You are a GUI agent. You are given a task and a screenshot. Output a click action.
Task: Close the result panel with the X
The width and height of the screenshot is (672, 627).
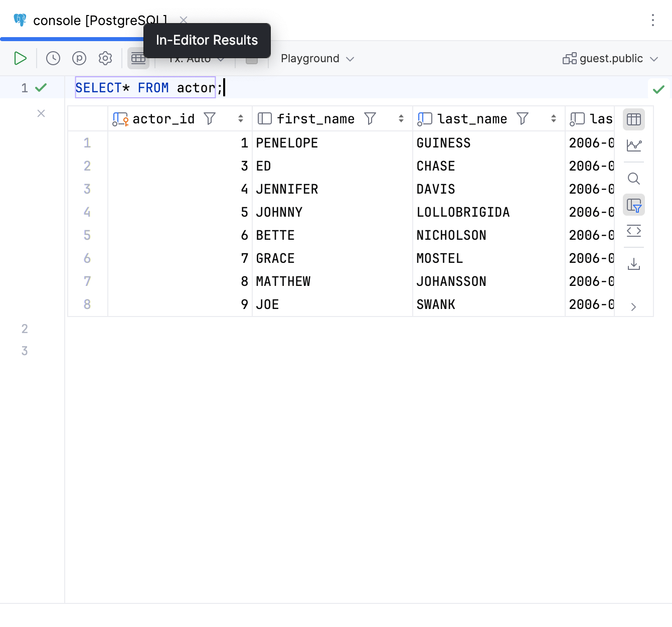[41, 113]
